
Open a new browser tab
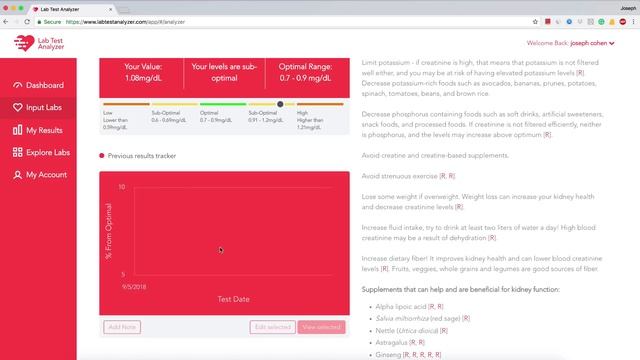click(124, 10)
